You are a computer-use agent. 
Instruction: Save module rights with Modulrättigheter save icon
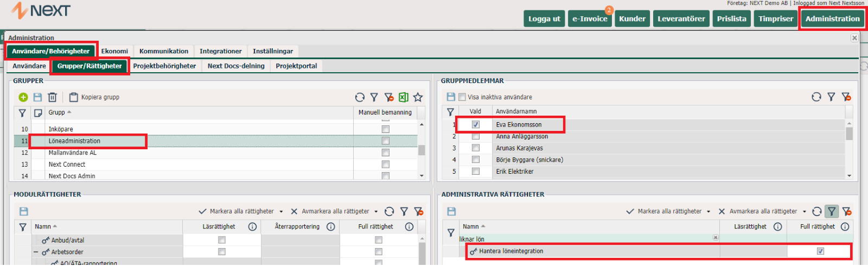click(23, 211)
